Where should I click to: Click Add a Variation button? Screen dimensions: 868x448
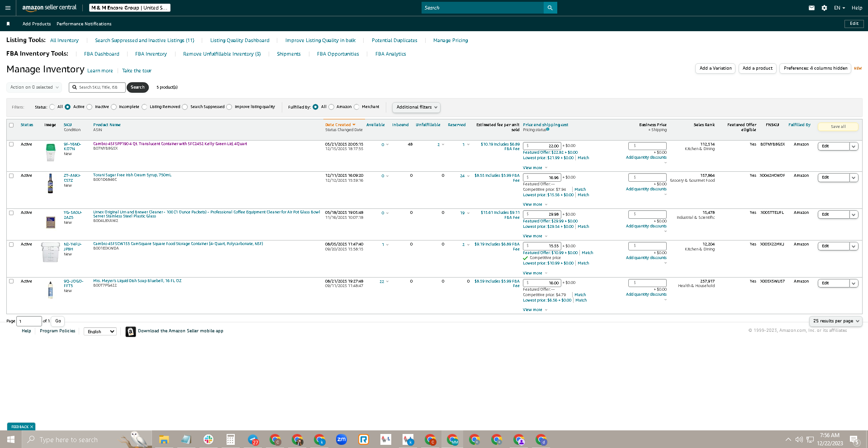(x=715, y=68)
